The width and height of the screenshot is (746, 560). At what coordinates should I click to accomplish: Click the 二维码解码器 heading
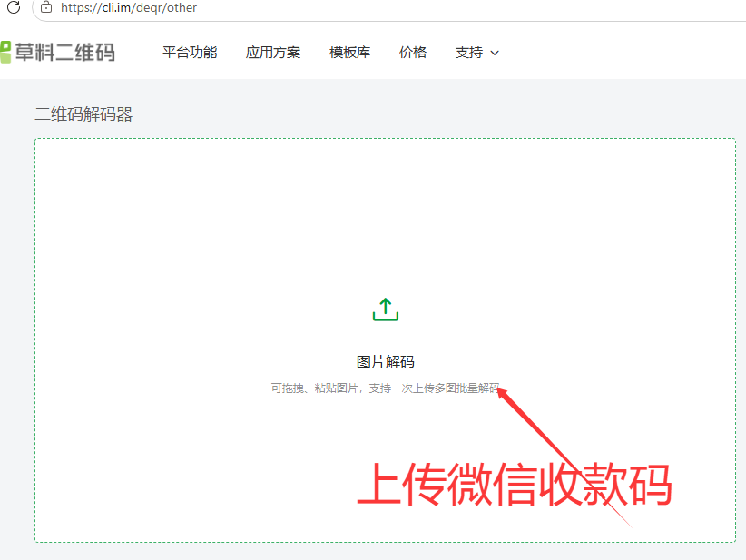coord(83,114)
